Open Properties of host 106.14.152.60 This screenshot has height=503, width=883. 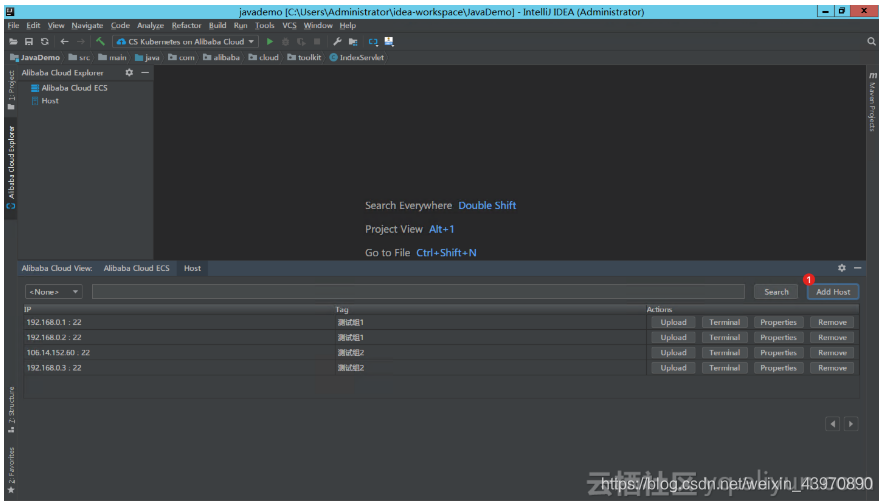(x=778, y=353)
